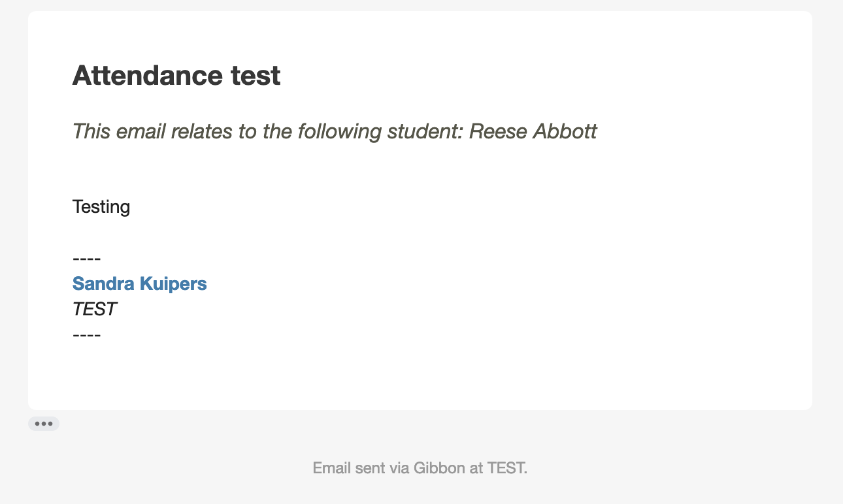Click the Testing body text
The width and height of the screenshot is (843, 504).
tap(101, 207)
